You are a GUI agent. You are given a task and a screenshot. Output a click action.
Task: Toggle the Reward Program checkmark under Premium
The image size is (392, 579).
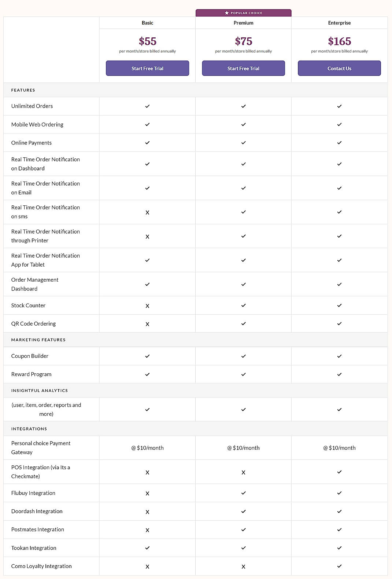click(243, 374)
